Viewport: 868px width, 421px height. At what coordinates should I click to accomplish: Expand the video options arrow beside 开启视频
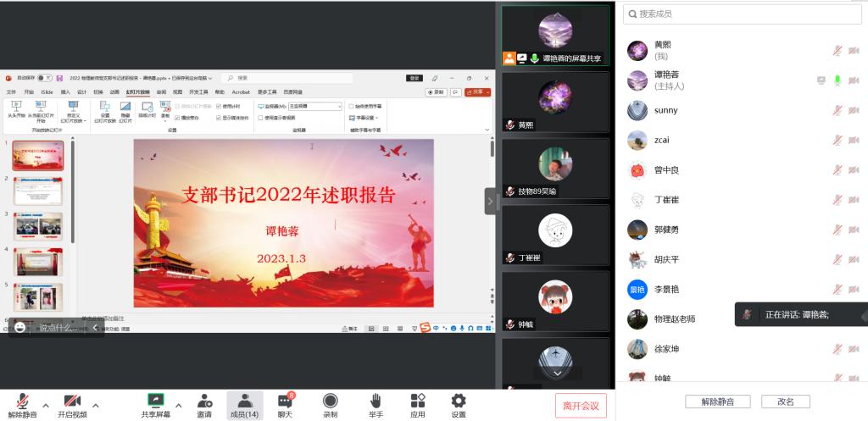point(95,405)
